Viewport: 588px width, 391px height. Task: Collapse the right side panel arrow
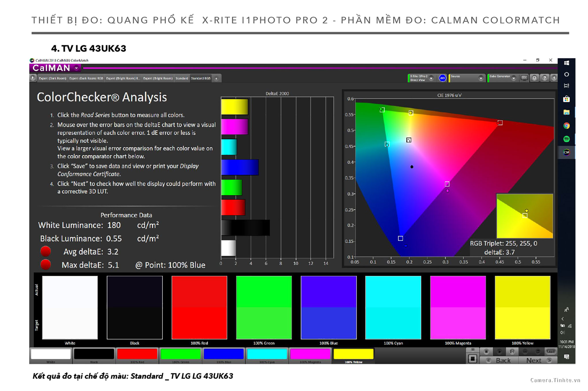[554, 78]
